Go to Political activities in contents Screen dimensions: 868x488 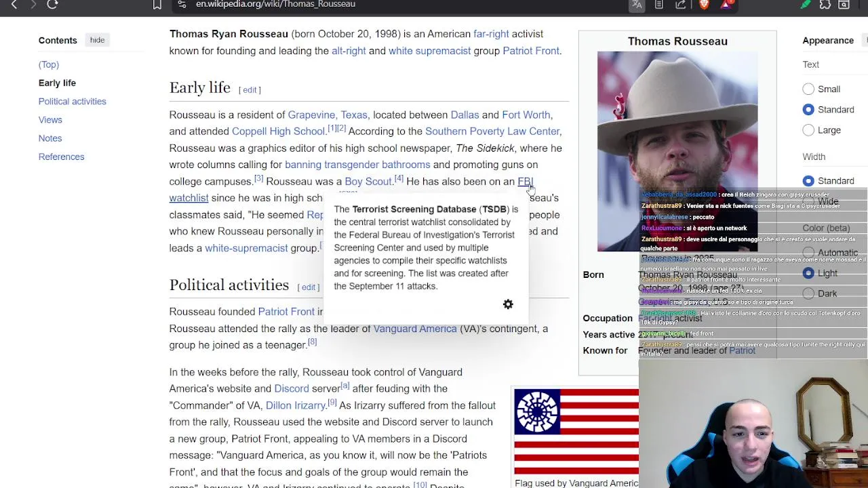click(73, 101)
